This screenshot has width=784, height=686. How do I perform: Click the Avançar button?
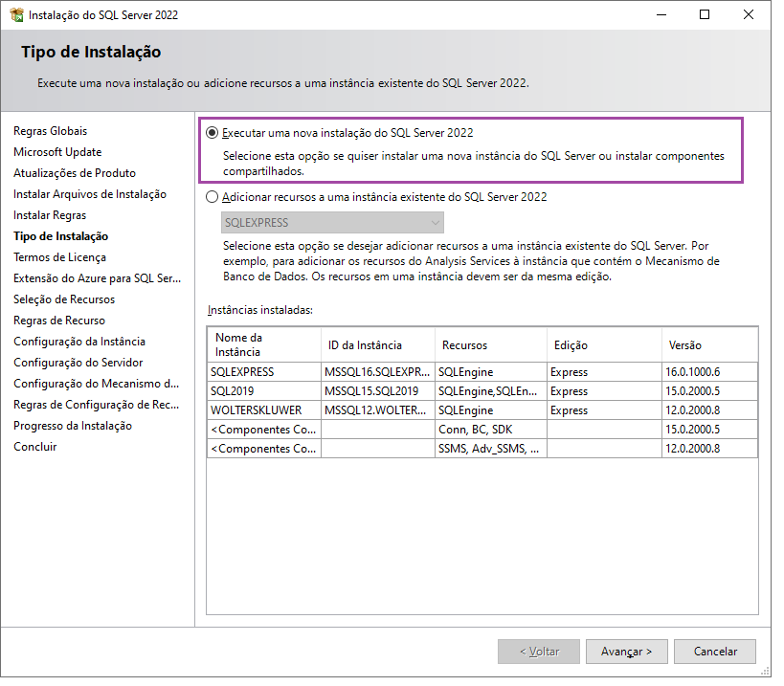point(626,652)
